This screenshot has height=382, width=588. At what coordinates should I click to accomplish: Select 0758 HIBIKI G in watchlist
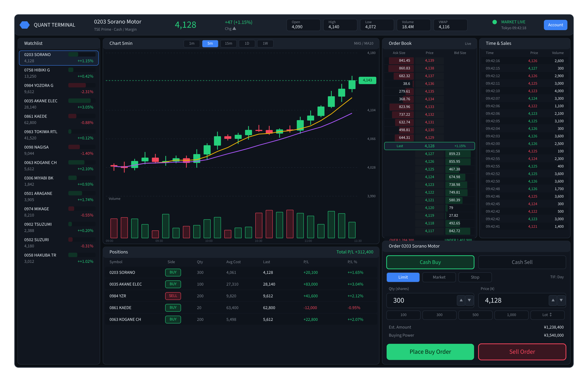coord(59,73)
